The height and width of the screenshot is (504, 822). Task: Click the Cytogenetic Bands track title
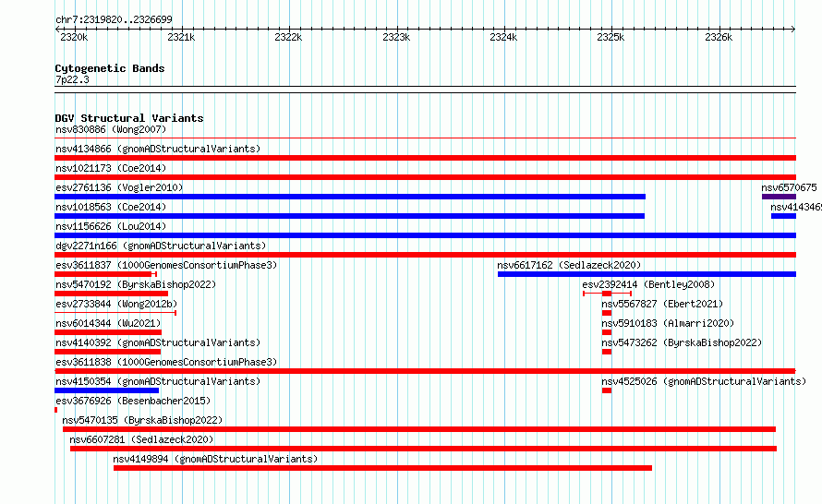pos(110,68)
